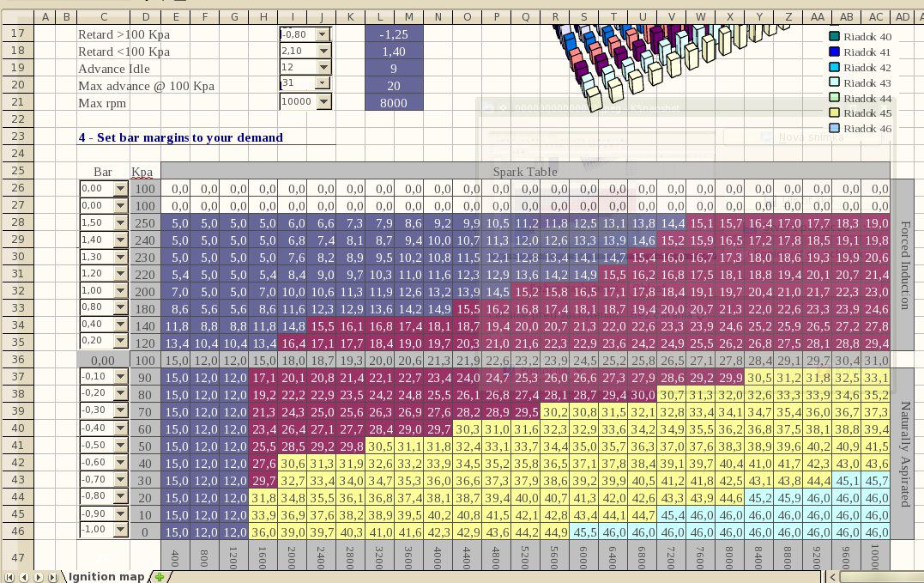The image size is (924, 583).
Task: Click Riadok 45 yellow legend swatch
Action: [x=834, y=112]
